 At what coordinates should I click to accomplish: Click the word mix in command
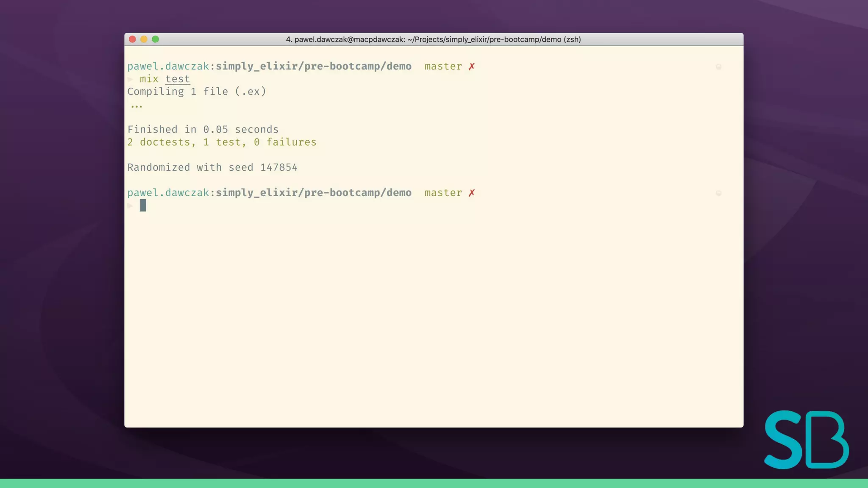pos(149,79)
